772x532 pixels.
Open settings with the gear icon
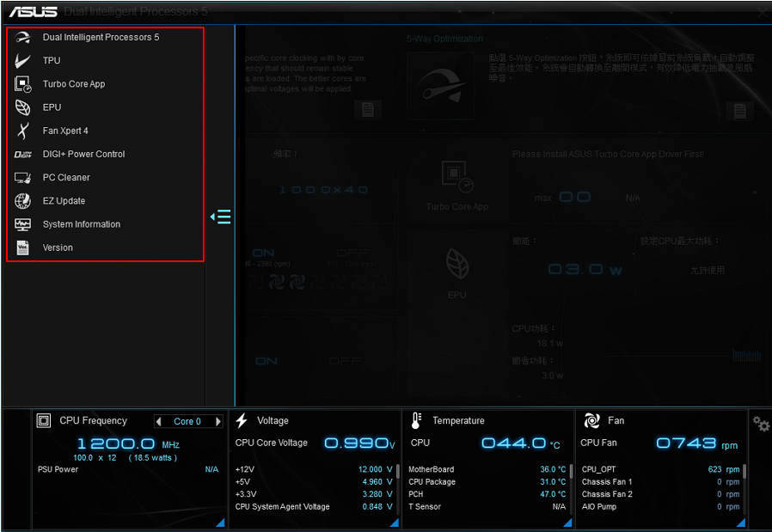761,424
